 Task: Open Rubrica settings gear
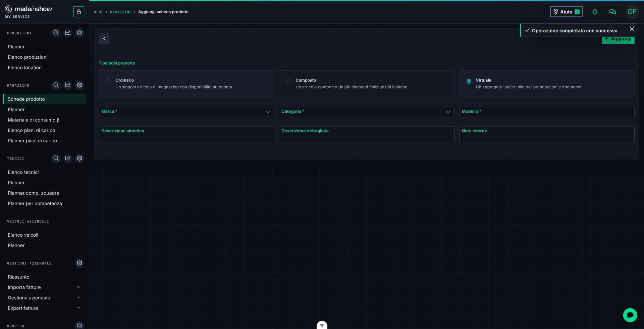79,325
